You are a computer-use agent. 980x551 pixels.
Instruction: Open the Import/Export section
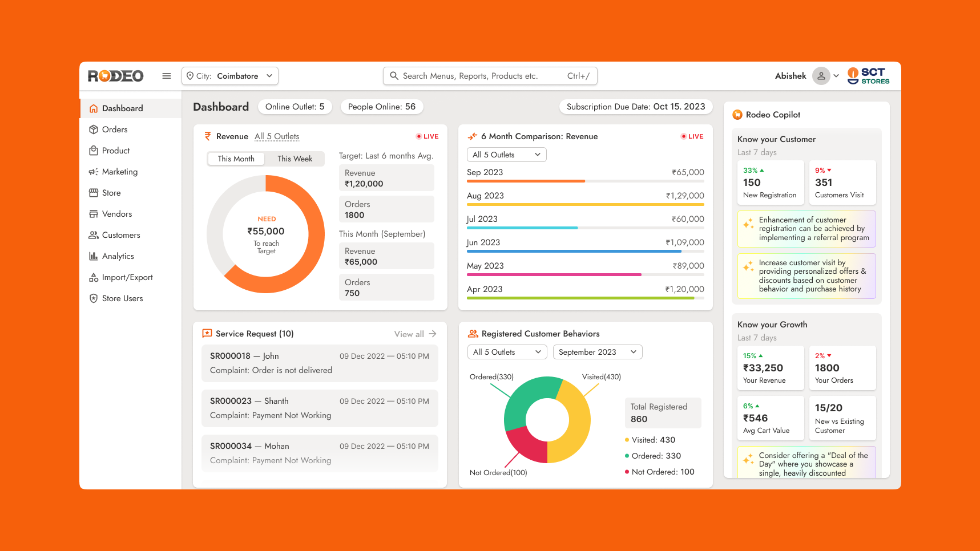tap(127, 277)
